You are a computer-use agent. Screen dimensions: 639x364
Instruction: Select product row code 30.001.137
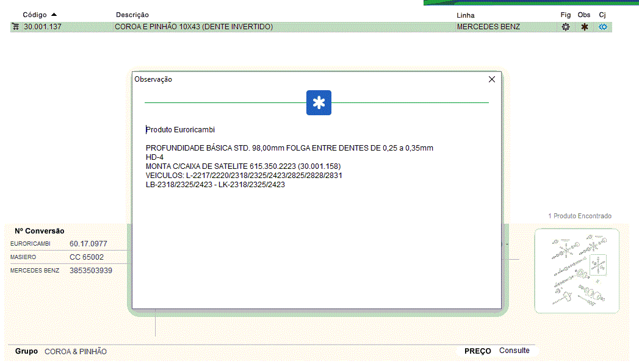click(x=43, y=27)
